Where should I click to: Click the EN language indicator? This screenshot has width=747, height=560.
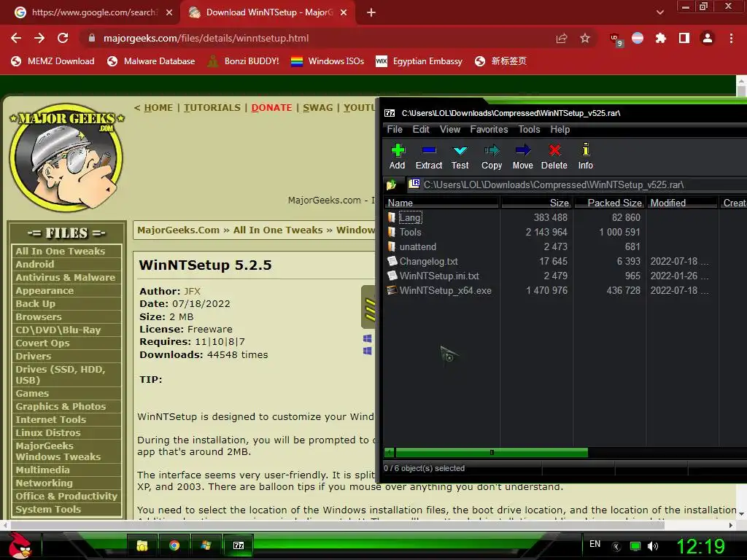(595, 544)
